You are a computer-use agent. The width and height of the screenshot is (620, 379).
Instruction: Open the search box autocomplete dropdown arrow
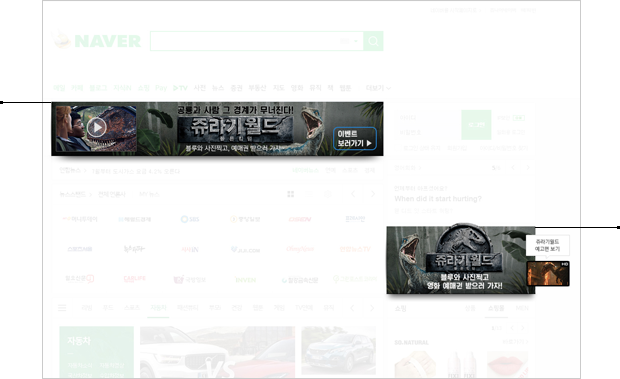[x=355, y=41]
